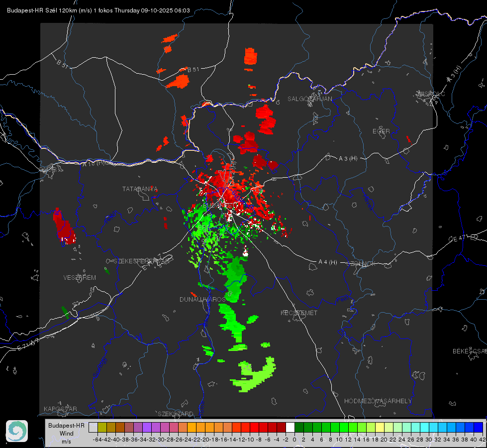The width and height of the screenshot is (487, 448).
Task: Select the olive swatch between -64 and -42
Action: [102, 427]
